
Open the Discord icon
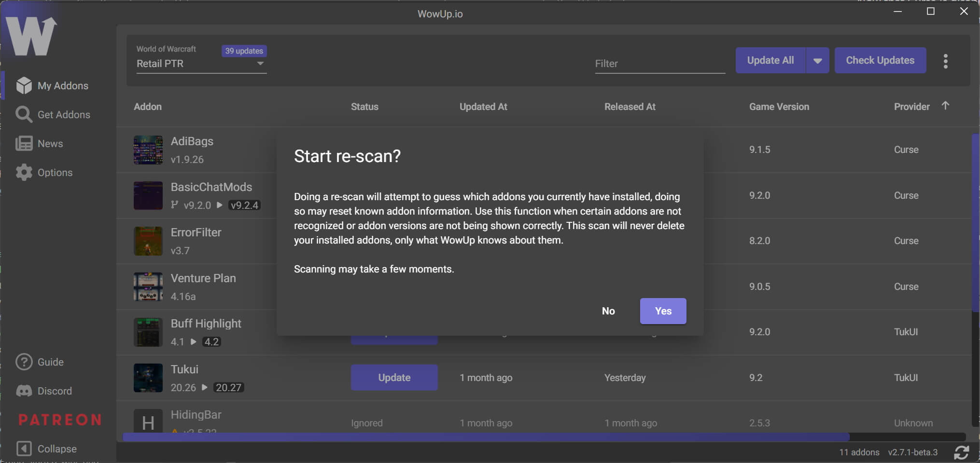coord(24,391)
